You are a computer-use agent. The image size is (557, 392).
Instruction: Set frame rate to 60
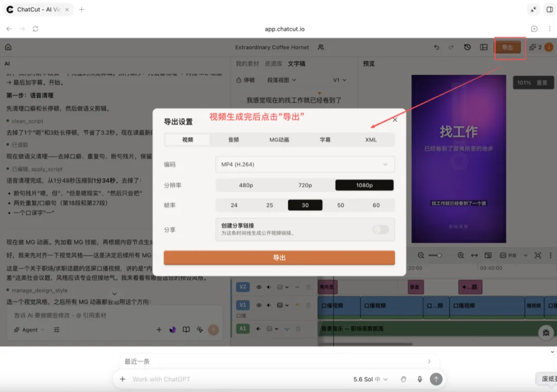pyautogui.click(x=376, y=205)
